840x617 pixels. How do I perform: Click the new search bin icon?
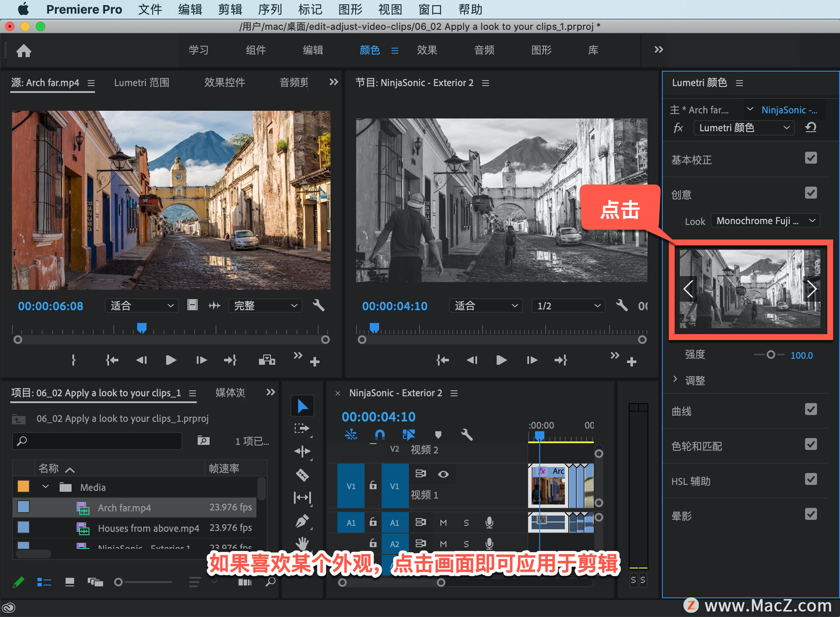click(x=203, y=441)
